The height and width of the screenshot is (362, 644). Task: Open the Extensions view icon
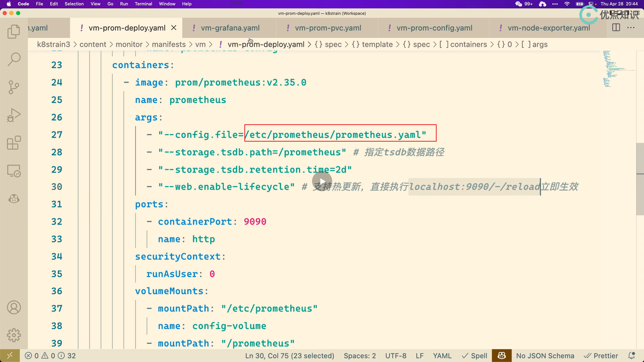[x=14, y=143]
